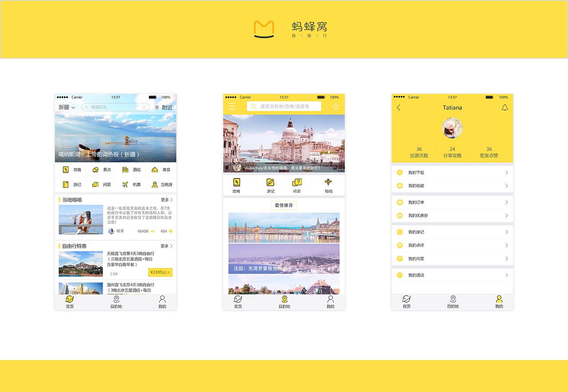Tap the 附近 nearby location button

(x=164, y=107)
